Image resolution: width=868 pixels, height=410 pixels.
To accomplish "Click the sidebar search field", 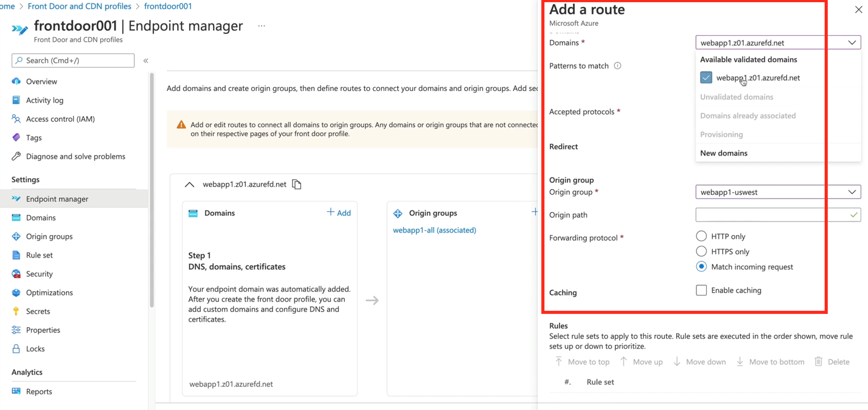I will pos(73,60).
